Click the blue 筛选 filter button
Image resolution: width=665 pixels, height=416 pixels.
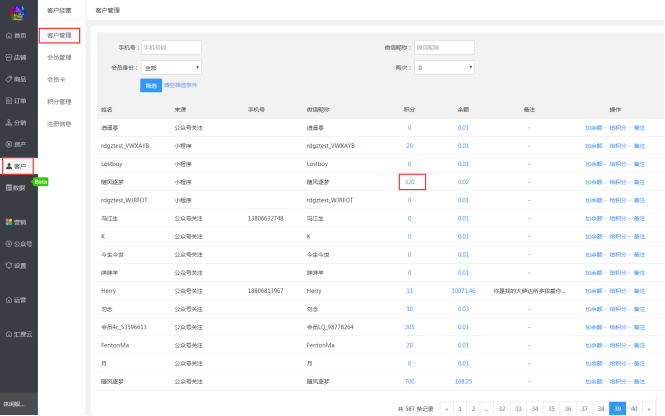[150, 85]
